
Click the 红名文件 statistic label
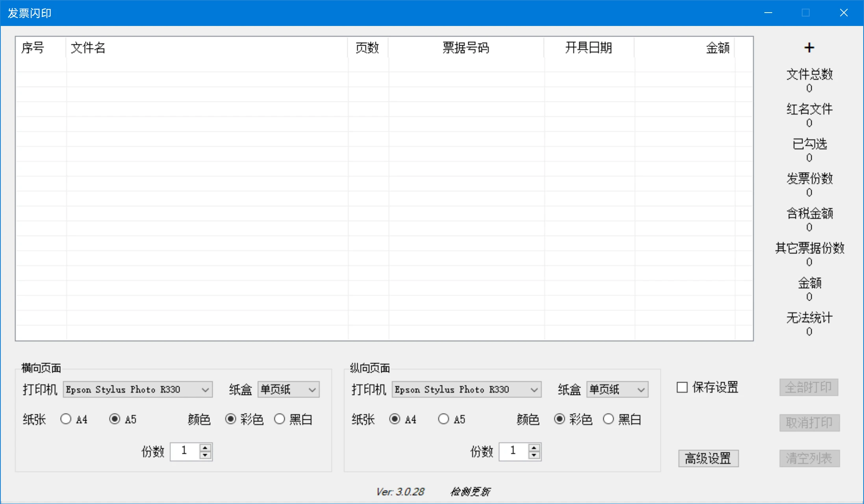(x=810, y=109)
